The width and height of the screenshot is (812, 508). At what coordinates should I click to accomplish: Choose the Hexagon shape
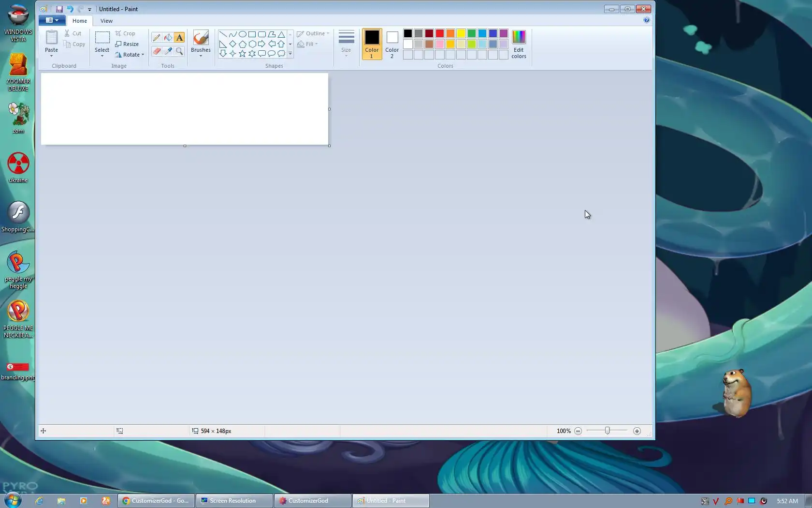click(x=252, y=44)
